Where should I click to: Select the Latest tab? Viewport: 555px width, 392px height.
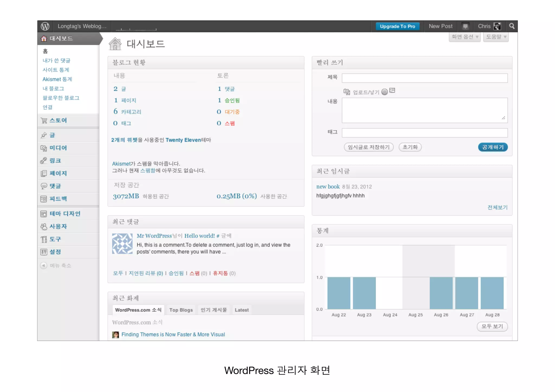coord(241,310)
